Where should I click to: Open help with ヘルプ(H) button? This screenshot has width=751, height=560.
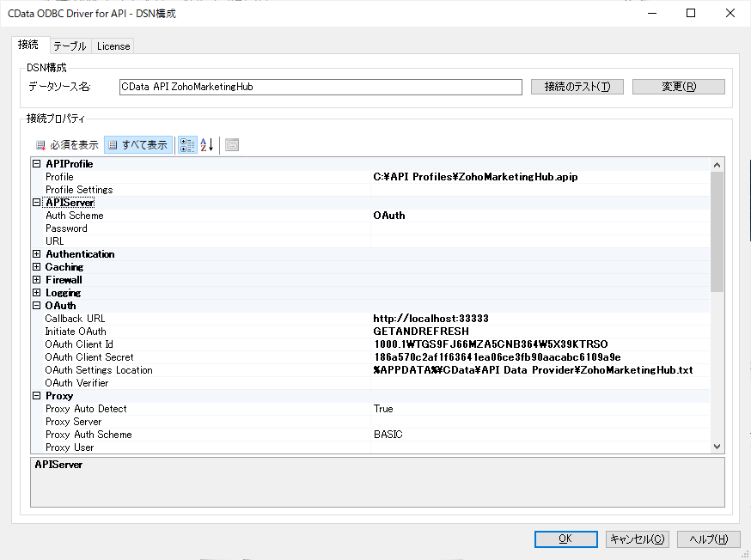708,539
